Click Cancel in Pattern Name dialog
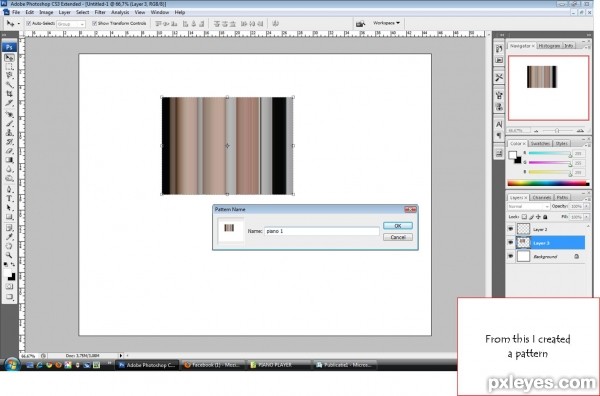This screenshot has height=396, width=600. click(398, 237)
